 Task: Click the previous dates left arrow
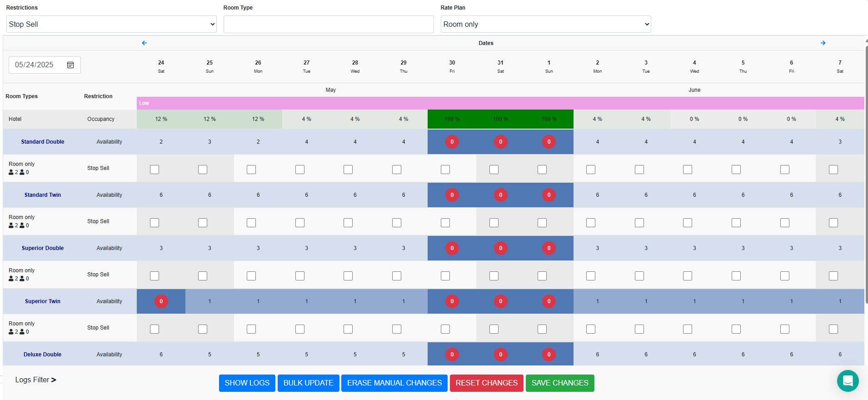click(x=144, y=43)
